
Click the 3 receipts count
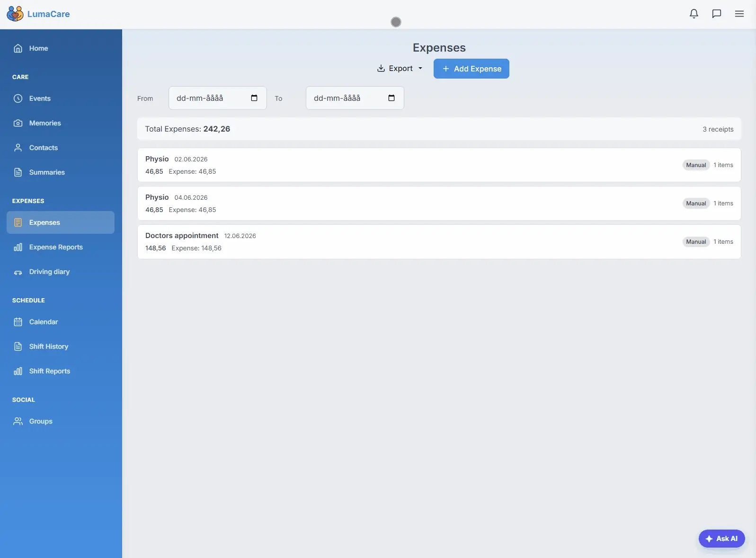pyautogui.click(x=718, y=129)
